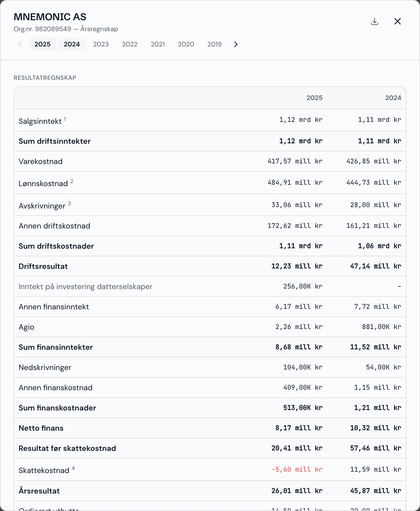The image size is (420, 511).
Task: Click Nedskrivninger value 104,00K kr
Action: click(303, 367)
